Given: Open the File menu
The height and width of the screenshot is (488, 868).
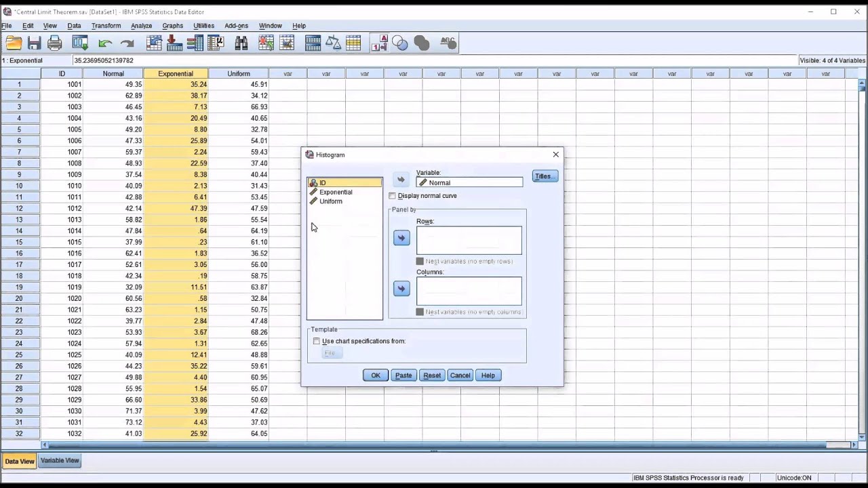Looking at the screenshot, I should [7, 26].
